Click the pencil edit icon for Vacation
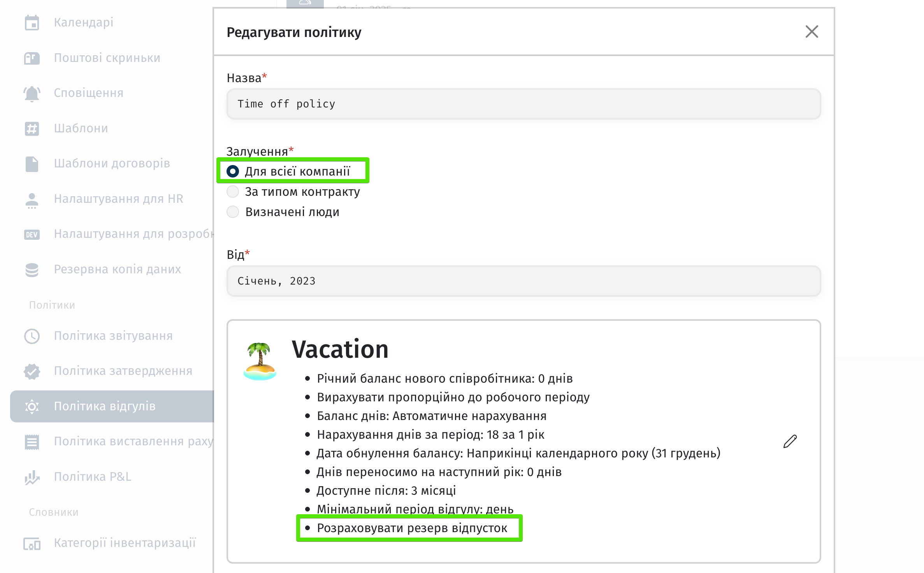The width and height of the screenshot is (924, 573). pos(790,441)
